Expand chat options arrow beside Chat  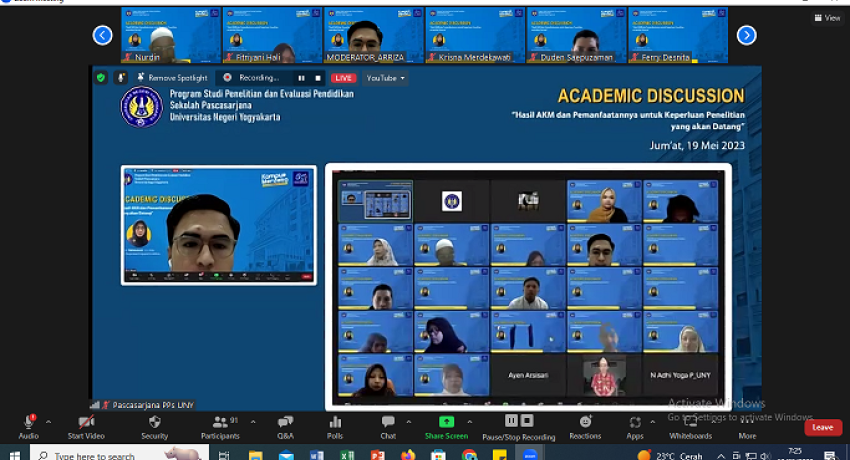click(x=409, y=422)
